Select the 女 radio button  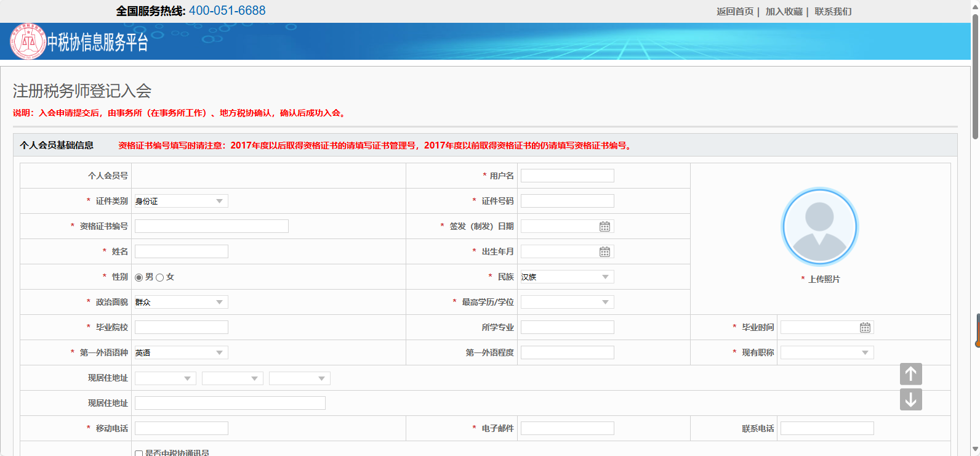coord(160,278)
